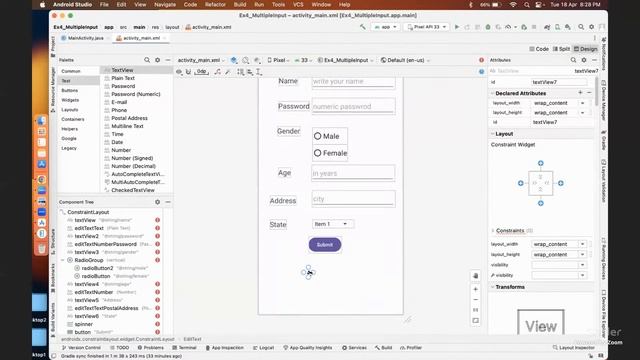
Task: Open the Navigate menu
Action: (x=165, y=4)
